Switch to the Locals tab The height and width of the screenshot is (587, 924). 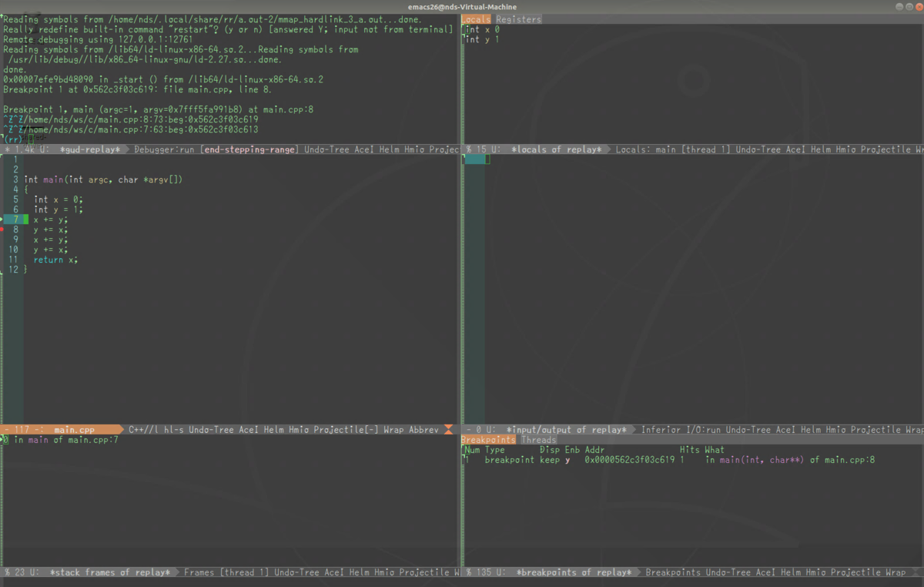coord(476,19)
